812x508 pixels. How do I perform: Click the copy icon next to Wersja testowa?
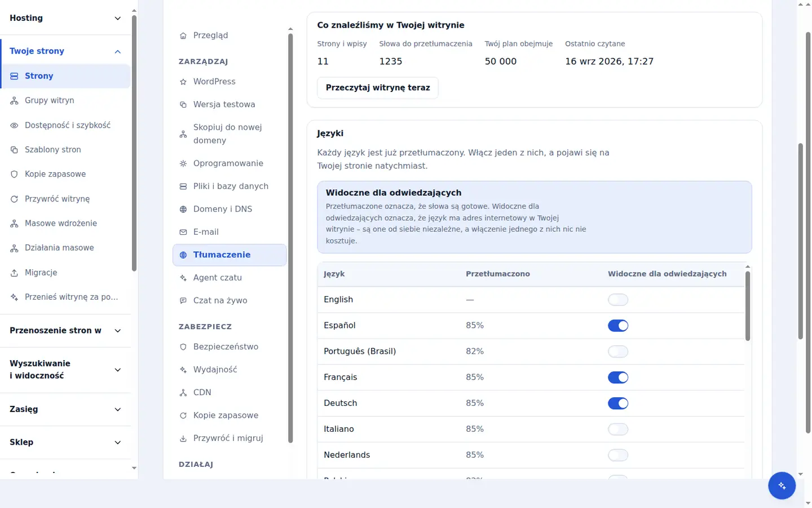(183, 104)
